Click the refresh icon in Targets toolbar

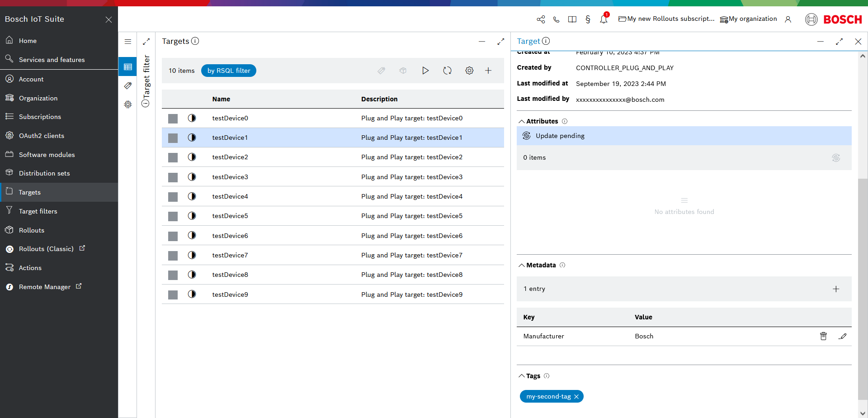[x=447, y=71]
